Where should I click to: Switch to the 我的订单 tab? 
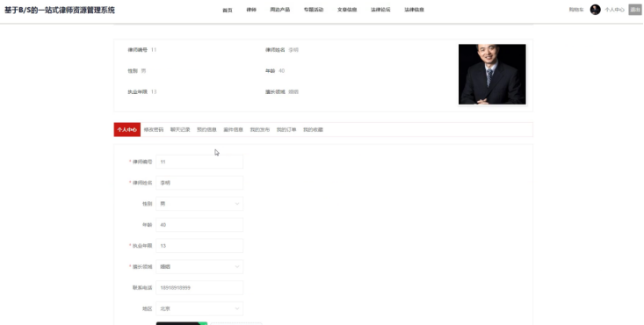click(x=286, y=130)
